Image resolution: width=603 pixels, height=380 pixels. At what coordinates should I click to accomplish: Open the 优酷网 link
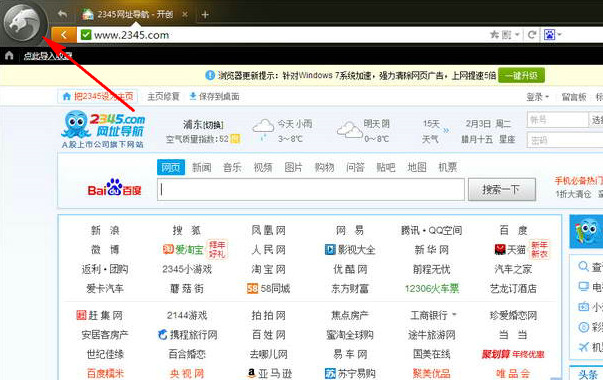(350, 269)
